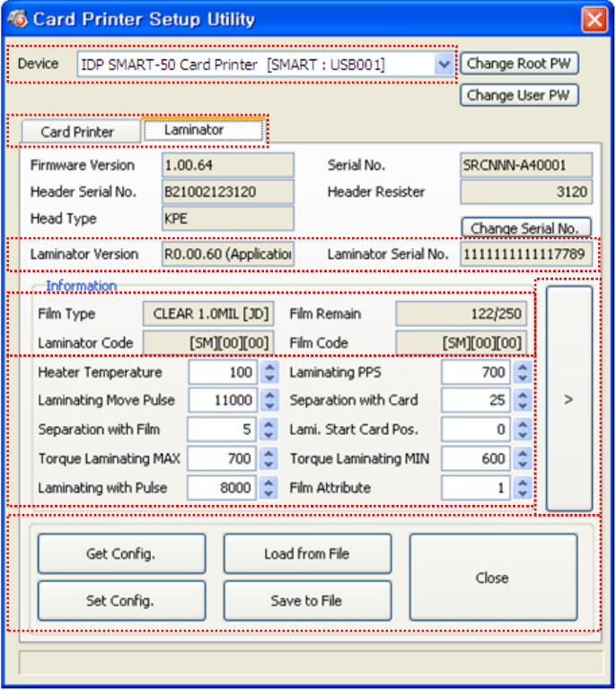This screenshot has height=690, width=616.
Task: Decrease Laminating Move Pulse with down arrow
Action: tap(269, 406)
